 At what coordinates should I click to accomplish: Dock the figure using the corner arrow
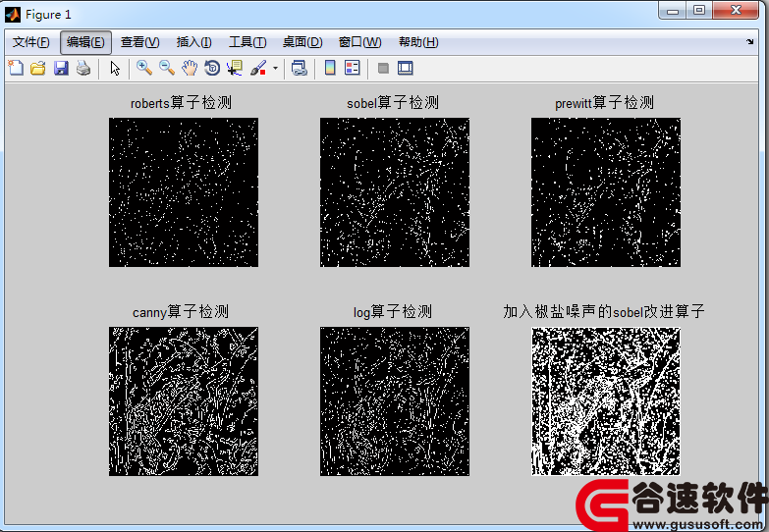tap(750, 41)
